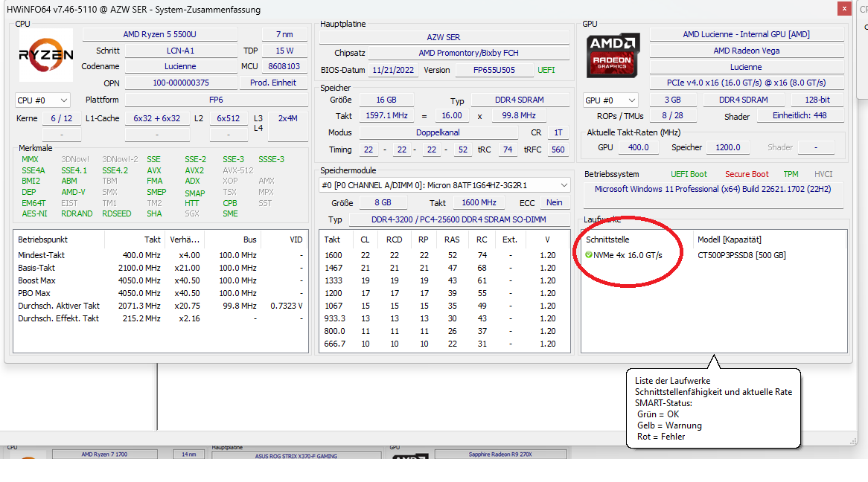Screen dimensions: 868x482
Task: Click the L1-Cache 6x32 + 6x32 value
Action: (156, 118)
